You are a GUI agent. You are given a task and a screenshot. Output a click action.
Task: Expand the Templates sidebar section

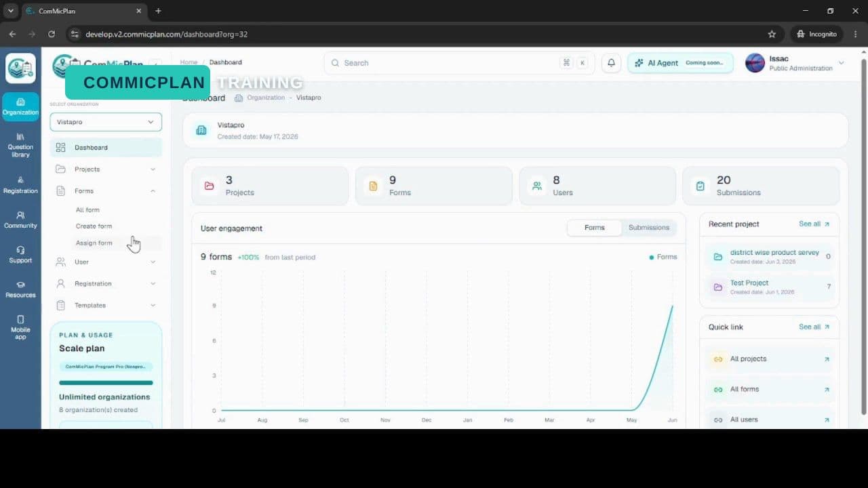point(106,305)
